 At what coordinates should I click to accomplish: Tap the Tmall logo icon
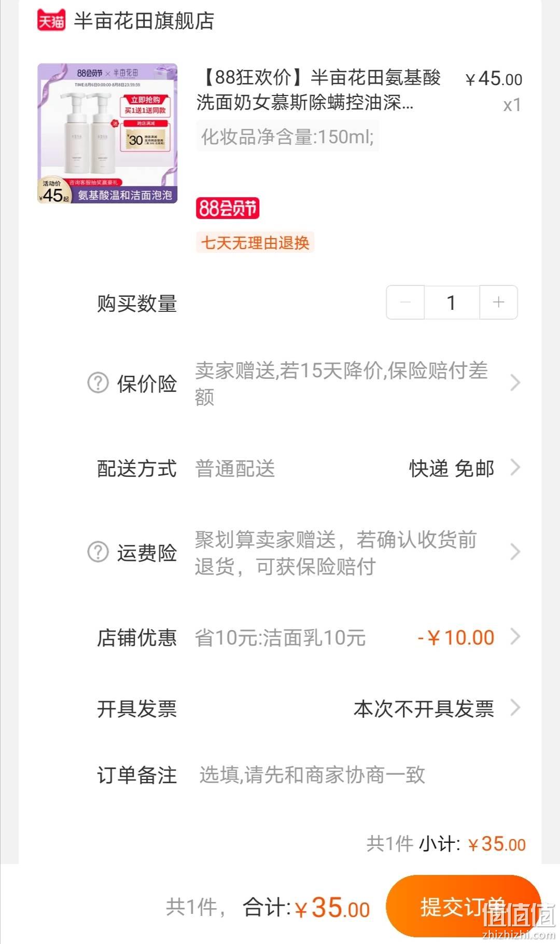tap(51, 21)
